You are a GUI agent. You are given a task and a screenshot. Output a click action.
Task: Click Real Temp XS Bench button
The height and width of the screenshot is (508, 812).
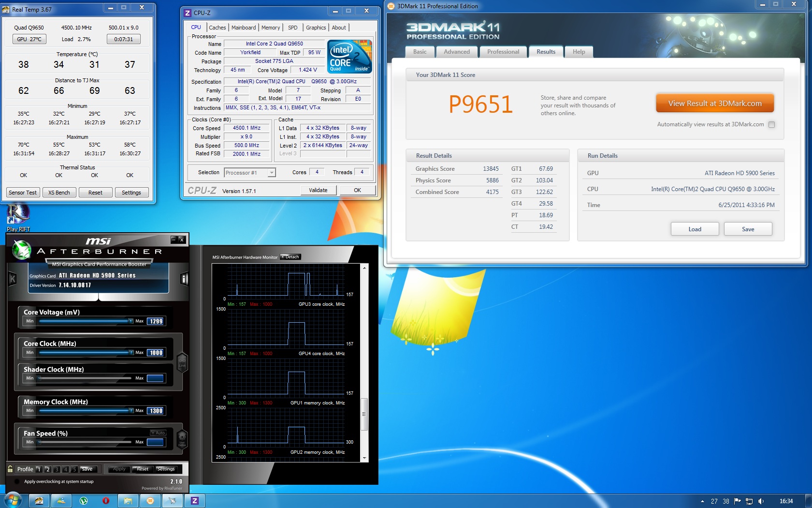(59, 193)
